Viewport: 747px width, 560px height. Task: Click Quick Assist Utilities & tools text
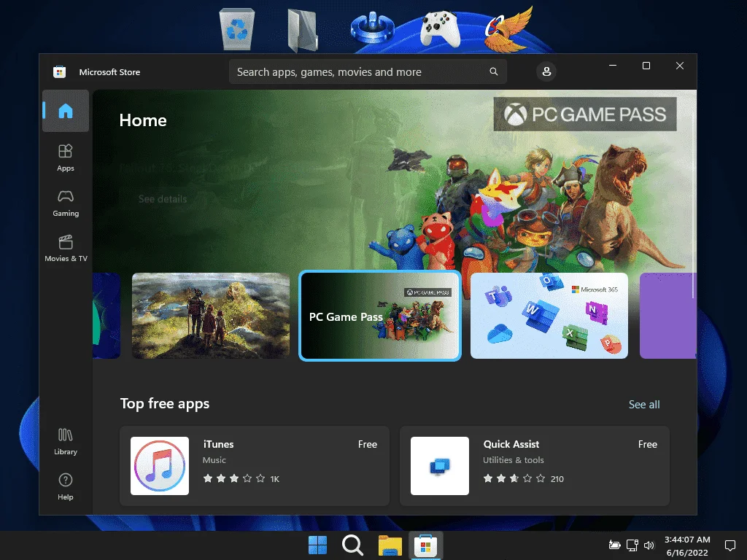513,460
